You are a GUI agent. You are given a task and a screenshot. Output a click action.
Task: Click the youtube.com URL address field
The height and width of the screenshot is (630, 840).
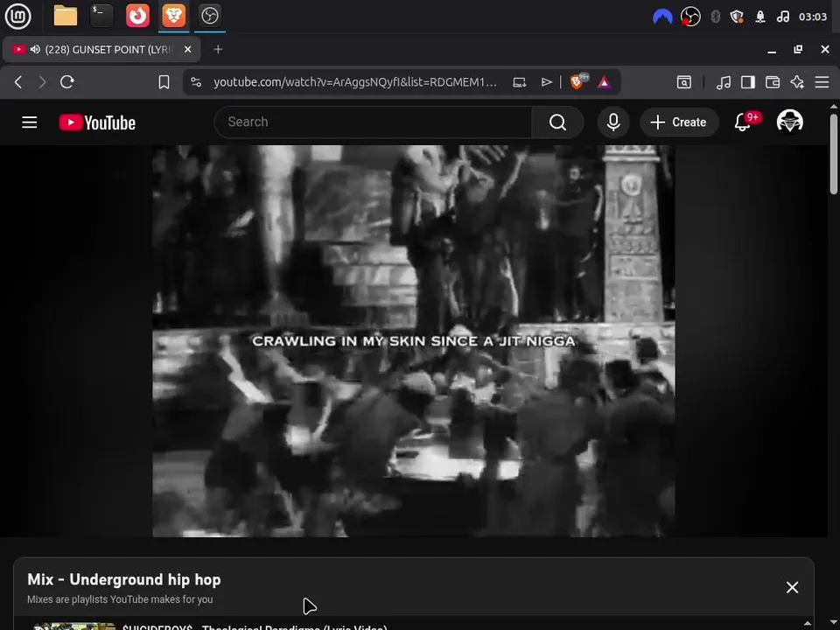tap(355, 82)
